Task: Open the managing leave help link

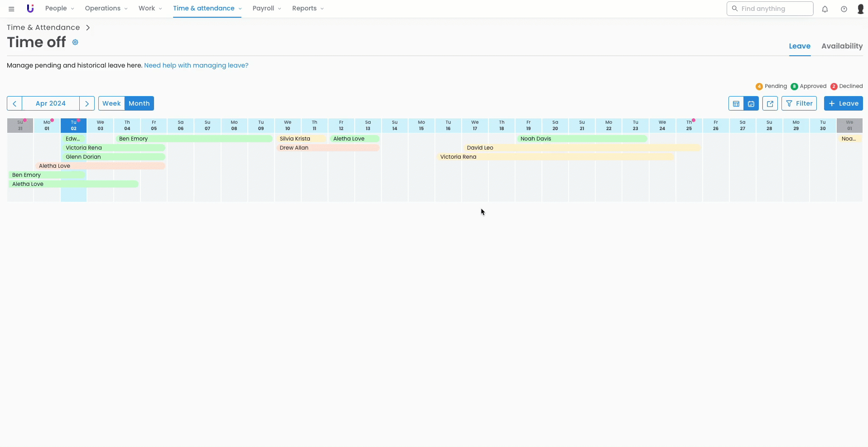Action: [x=196, y=65]
